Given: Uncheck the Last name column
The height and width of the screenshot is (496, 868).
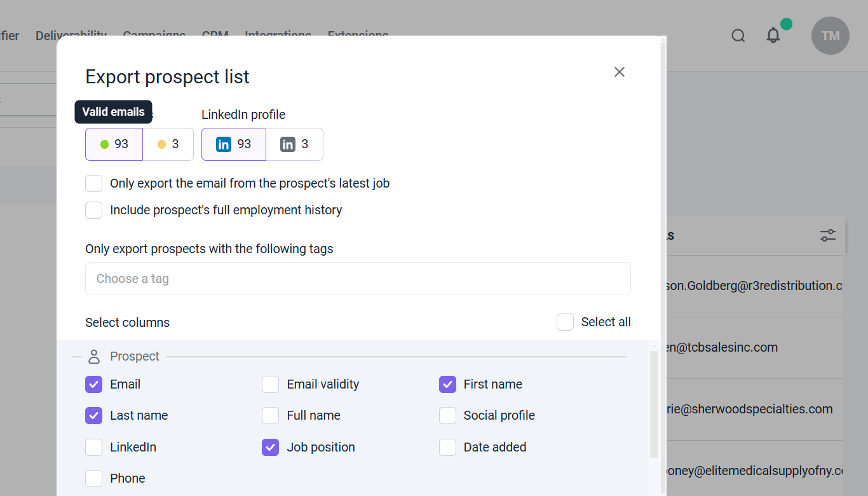Looking at the screenshot, I should click(93, 416).
